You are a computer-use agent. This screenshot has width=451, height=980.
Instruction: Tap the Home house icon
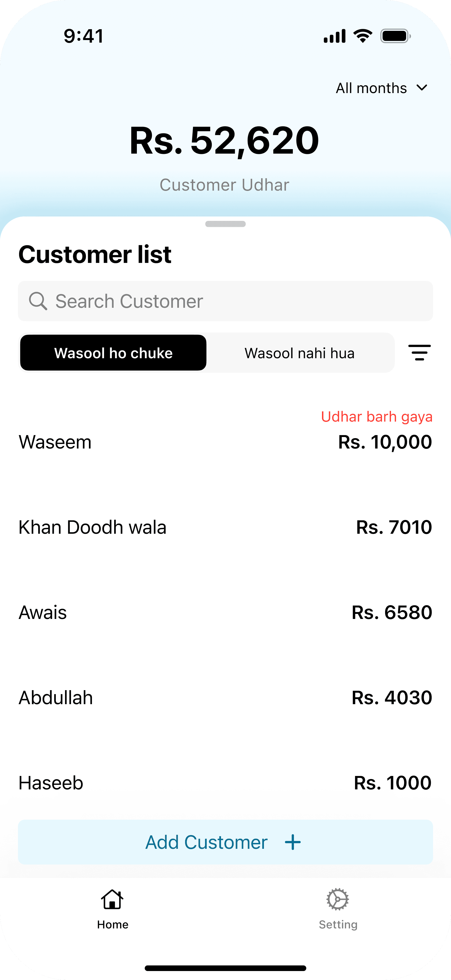click(x=112, y=899)
